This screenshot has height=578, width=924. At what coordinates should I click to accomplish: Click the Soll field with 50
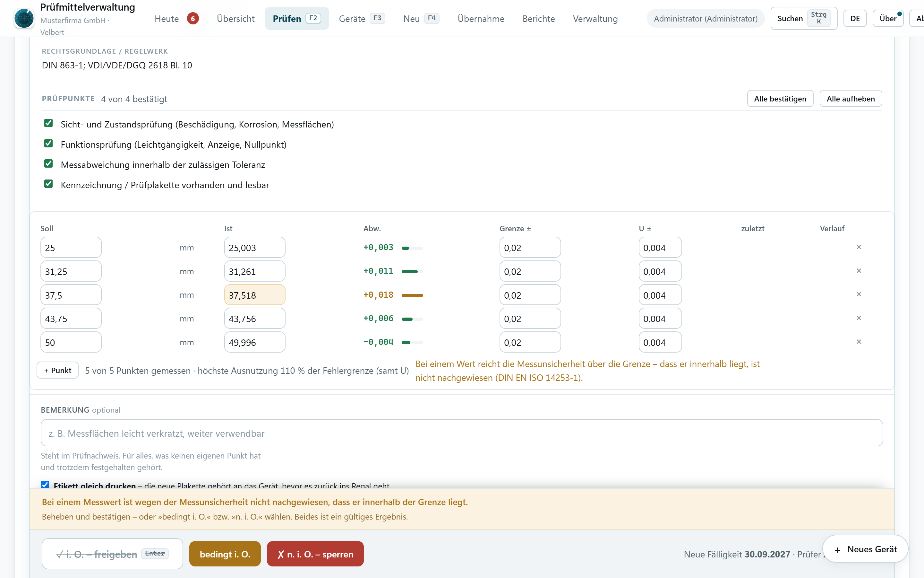coord(71,342)
